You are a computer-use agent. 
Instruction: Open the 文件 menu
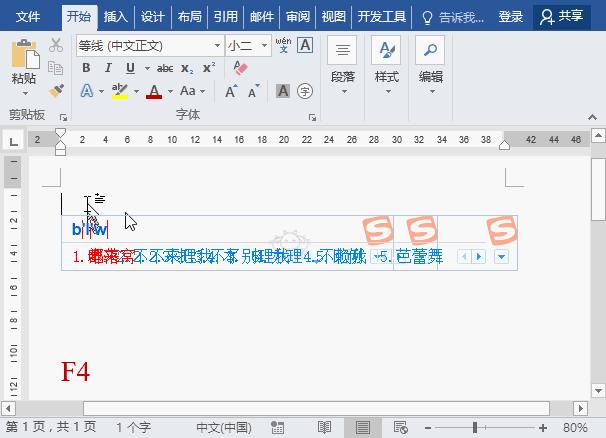click(x=28, y=17)
